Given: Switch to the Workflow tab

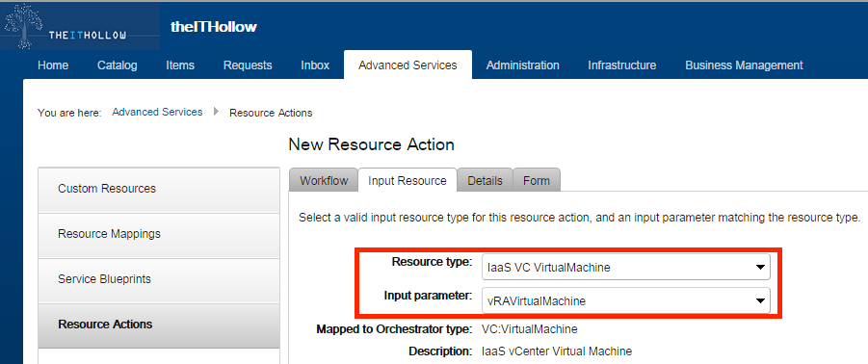Looking at the screenshot, I should pyautogui.click(x=324, y=180).
